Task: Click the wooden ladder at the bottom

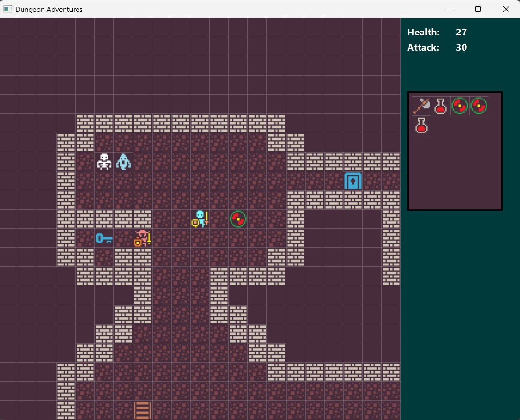Action: (143, 410)
